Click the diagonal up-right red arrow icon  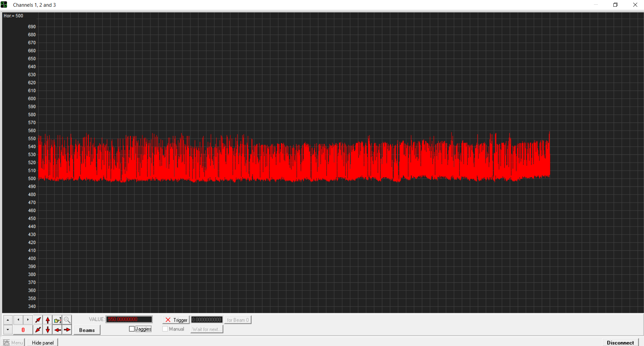pyautogui.click(x=38, y=320)
